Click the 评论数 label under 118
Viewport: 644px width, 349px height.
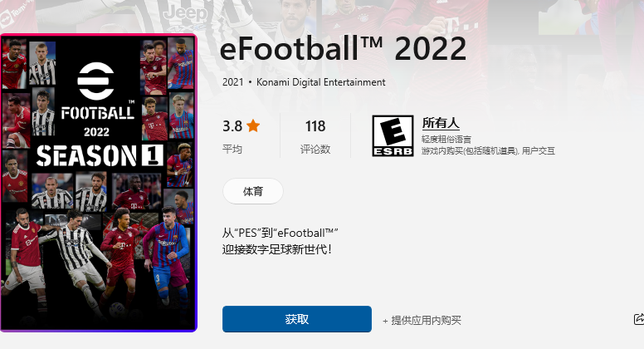315,150
